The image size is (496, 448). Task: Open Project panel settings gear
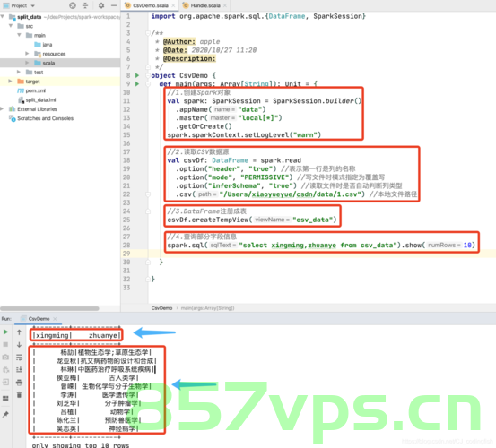click(x=101, y=5)
